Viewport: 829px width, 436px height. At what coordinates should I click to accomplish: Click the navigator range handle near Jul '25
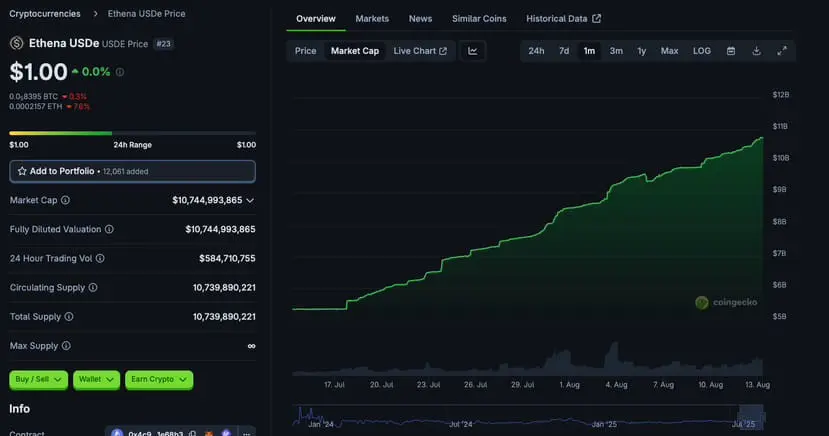tap(751, 417)
